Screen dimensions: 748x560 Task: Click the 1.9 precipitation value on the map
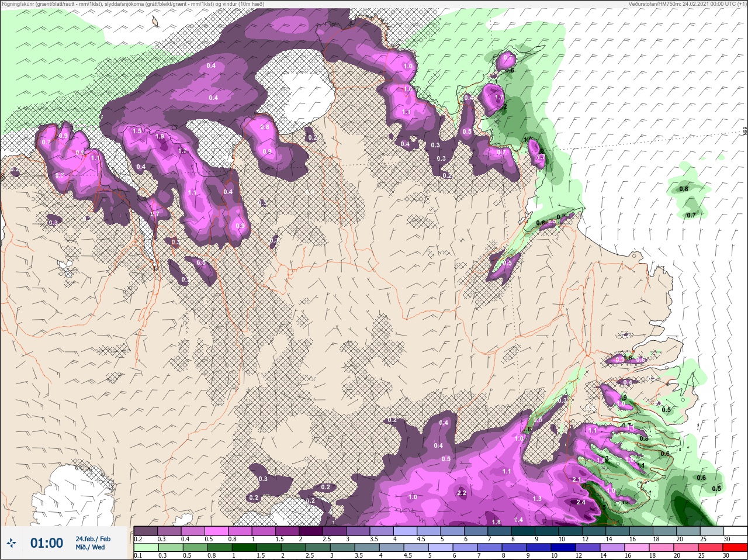(x=160, y=136)
